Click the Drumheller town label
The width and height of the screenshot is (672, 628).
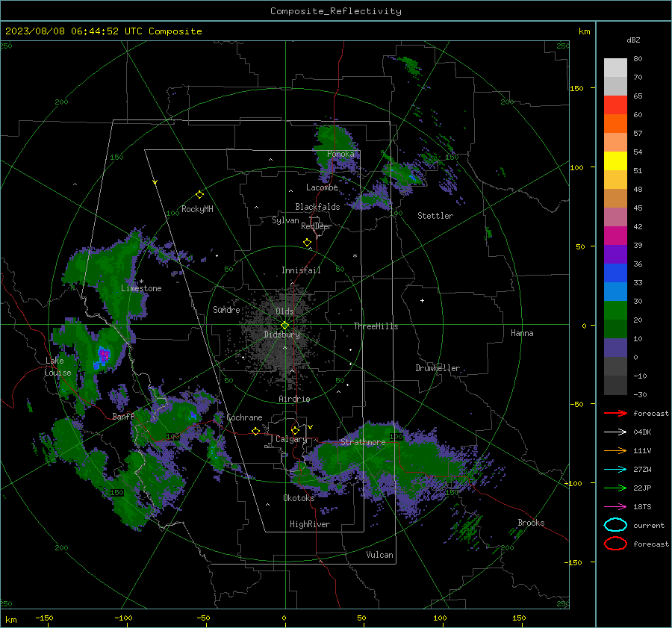[438, 368]
